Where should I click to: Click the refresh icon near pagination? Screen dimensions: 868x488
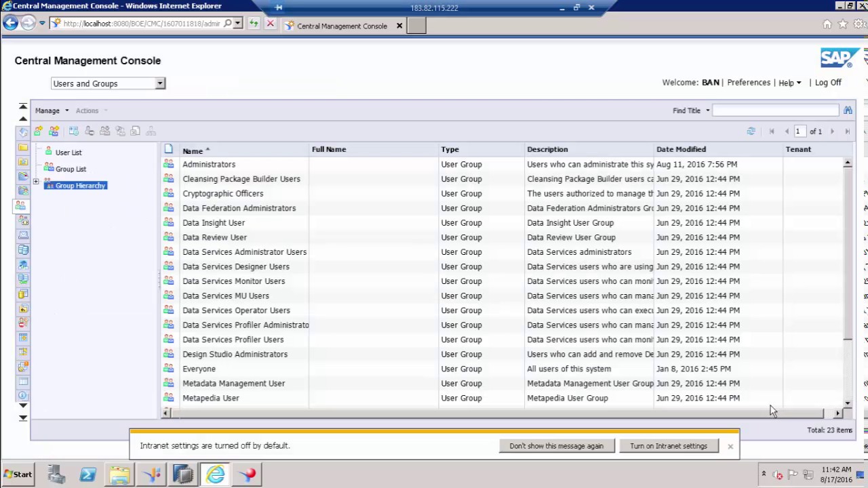tap(751, 131)
